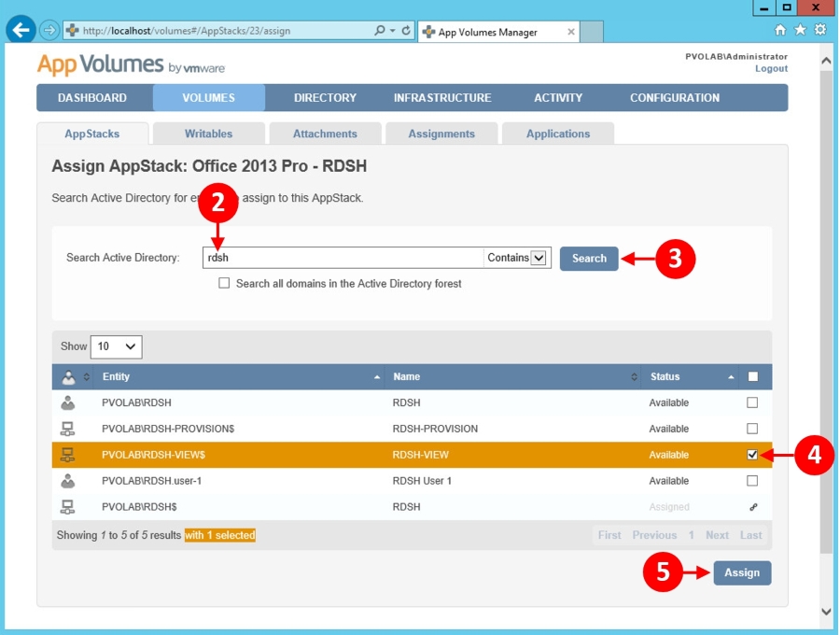Click the computer icon for PVOLAB\RDSH$ row
The width and height of the screenshot is (840, 635).
pos(67,506)
